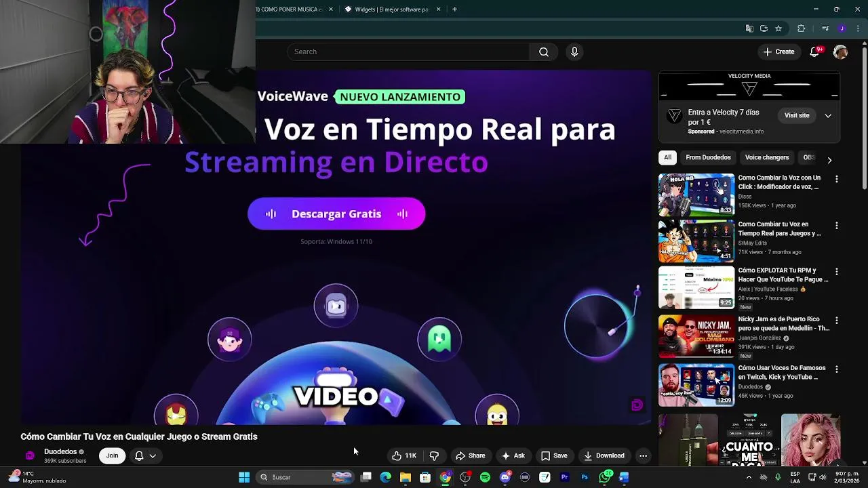The width and height of the screenshot is (868, 488).
Task: Download the video
Action: [604, 455]
